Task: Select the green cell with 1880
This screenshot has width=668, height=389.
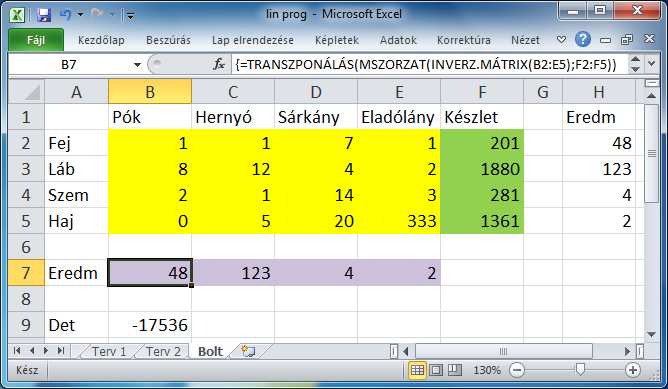Action: (482, 169)
